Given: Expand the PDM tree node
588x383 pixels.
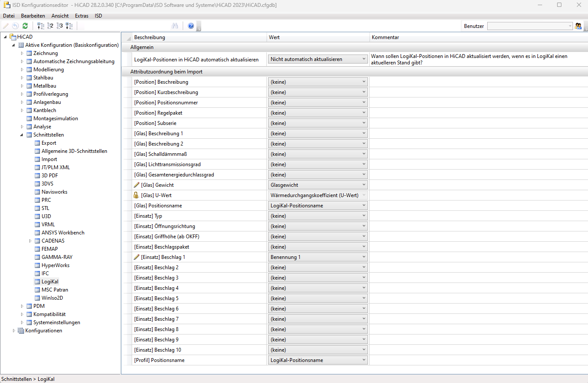Looking at the screenshot, I should (x=22, y=306).
